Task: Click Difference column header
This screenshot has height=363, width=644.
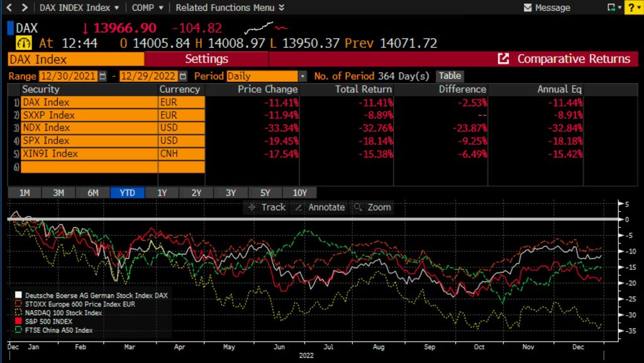Action: 462,89
